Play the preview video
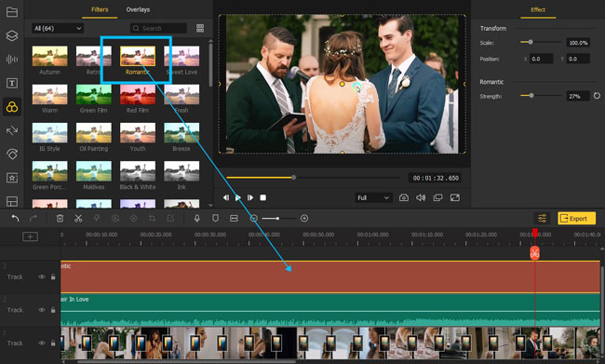This screenshot has height=364, width=605. tap(238, 197)
